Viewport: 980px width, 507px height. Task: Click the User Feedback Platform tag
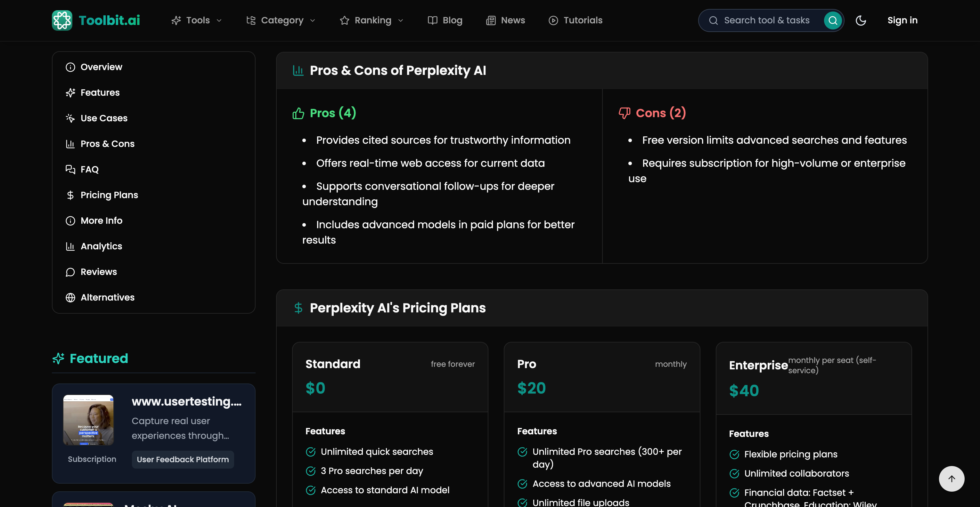click(x=183, y=459)
